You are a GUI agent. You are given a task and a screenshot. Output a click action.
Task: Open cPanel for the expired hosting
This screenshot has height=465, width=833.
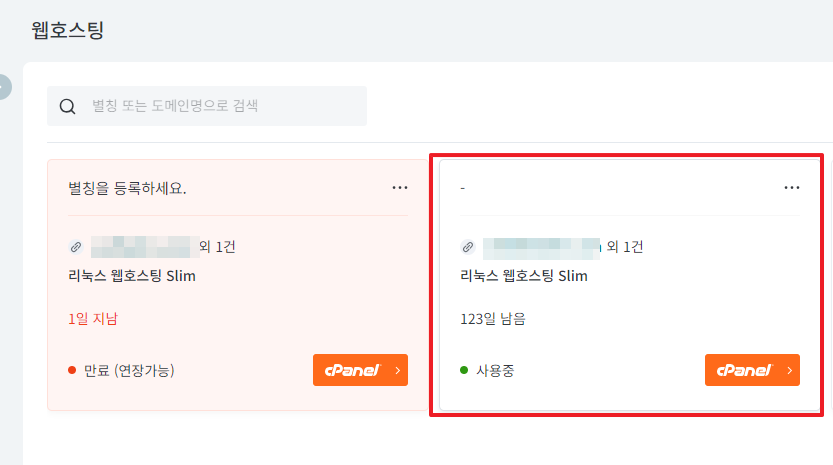pyautogui.click(x=352, y=370)
